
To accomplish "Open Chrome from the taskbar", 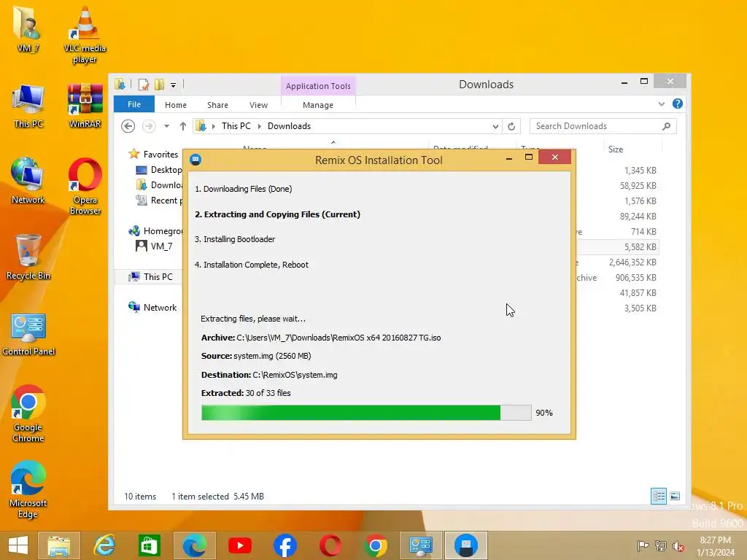I will (x=376, y=545).
